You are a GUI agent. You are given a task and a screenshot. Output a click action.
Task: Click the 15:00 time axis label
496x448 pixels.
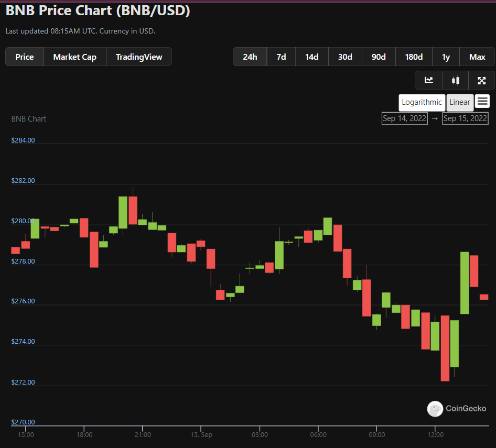coord(26,435)
